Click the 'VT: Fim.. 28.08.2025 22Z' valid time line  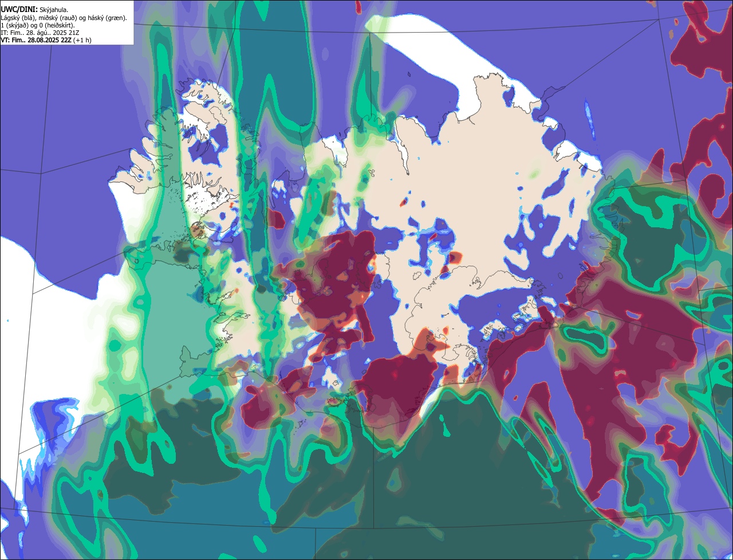coord(46,40)
